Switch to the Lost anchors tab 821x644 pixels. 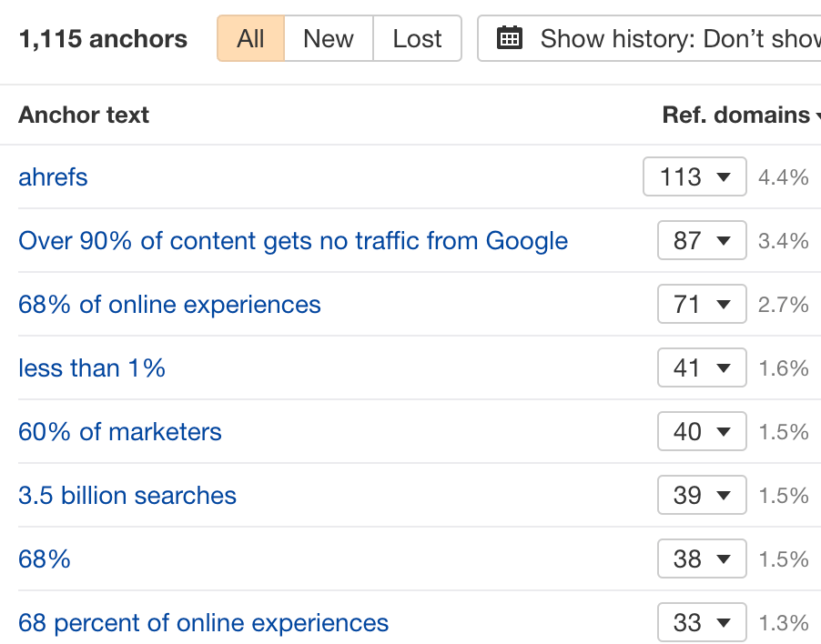click(x=416, y=38)
